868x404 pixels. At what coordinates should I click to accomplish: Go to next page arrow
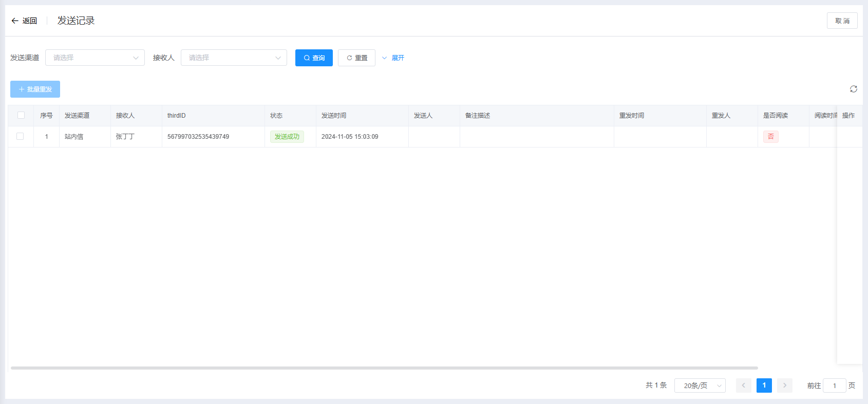(x=784, y=385)
